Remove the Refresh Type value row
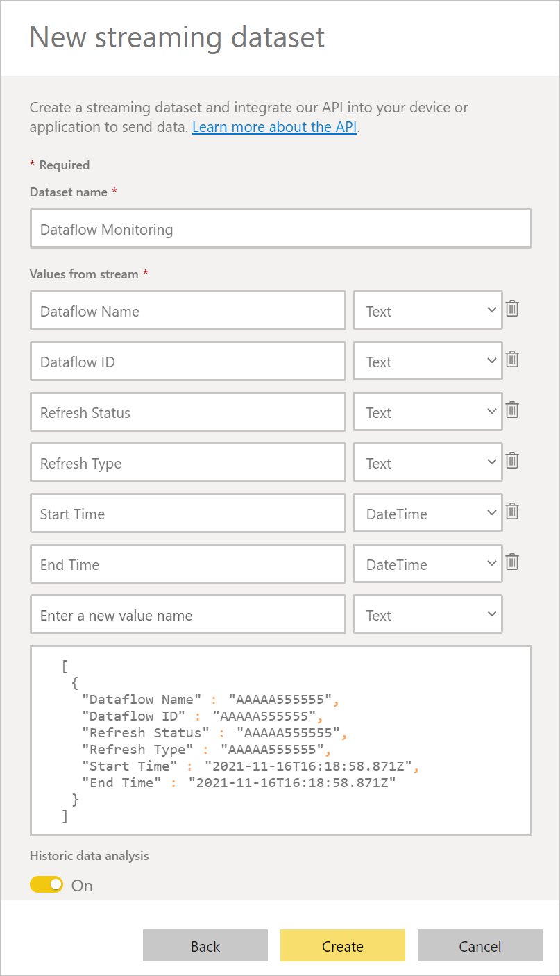Screen dimensions: 560x976 pos(512,460)
